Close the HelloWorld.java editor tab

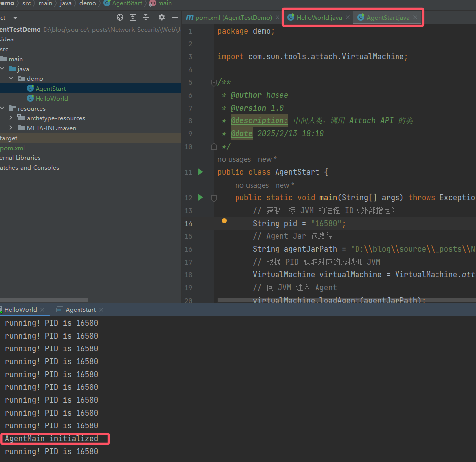click(x=348, y=18)
